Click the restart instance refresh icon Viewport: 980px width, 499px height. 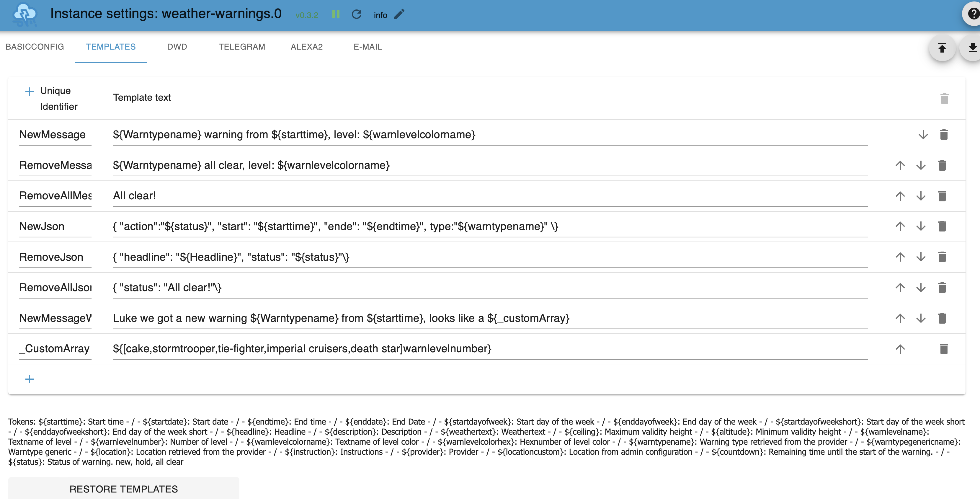pyautogui.click(x=356, y=14)
